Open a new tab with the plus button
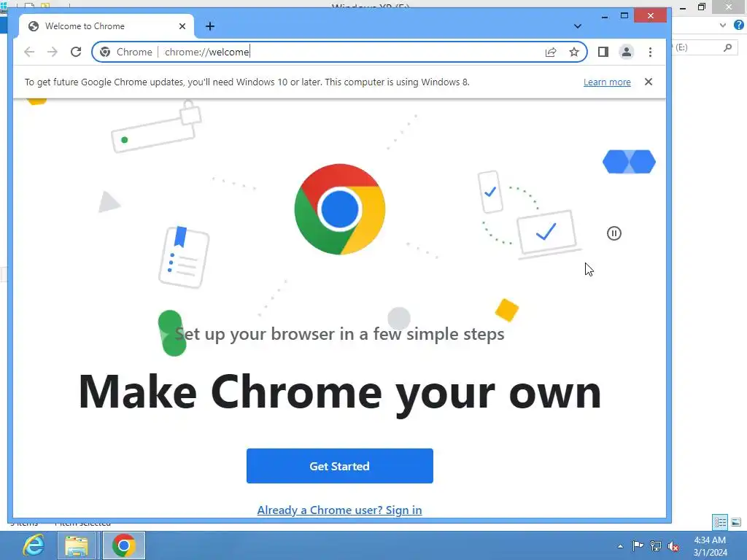 tap(210, 26)
